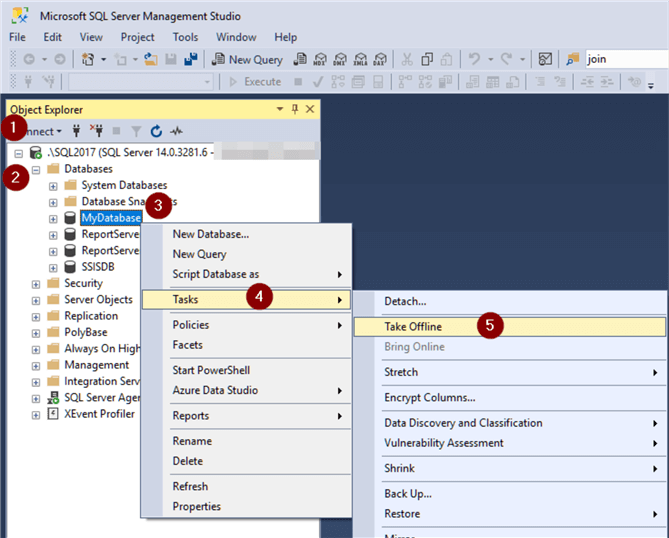The width and height of the screenshot is (669, 538).
Task: Collapse the Databases tree node
Action: (x=36, y=169)
